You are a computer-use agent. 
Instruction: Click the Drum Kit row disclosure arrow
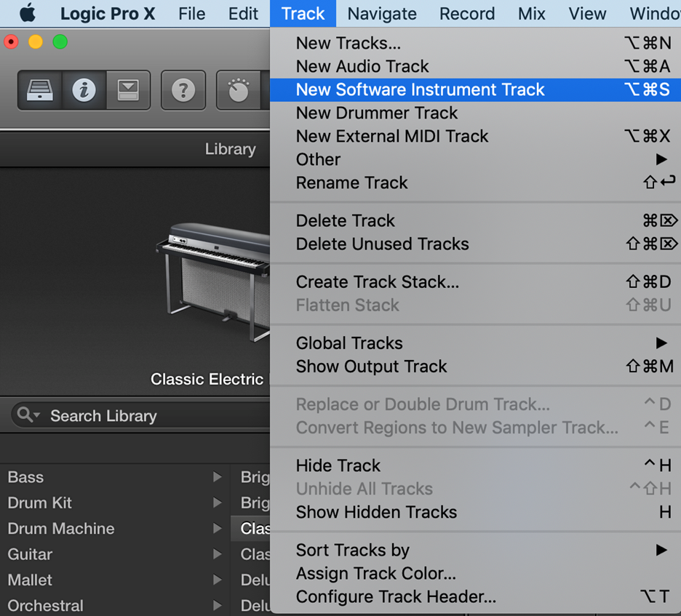(x=217, y=503)
